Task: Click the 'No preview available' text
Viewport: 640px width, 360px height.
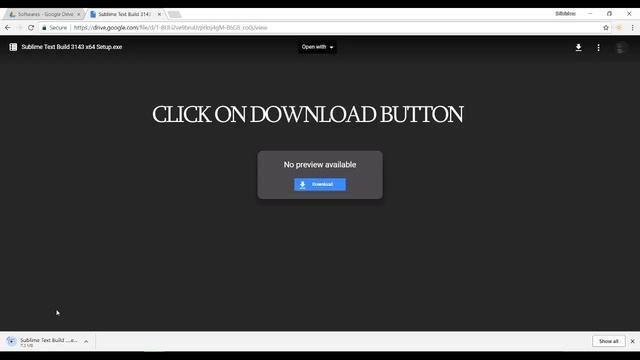Action: (x=320, y=164)
